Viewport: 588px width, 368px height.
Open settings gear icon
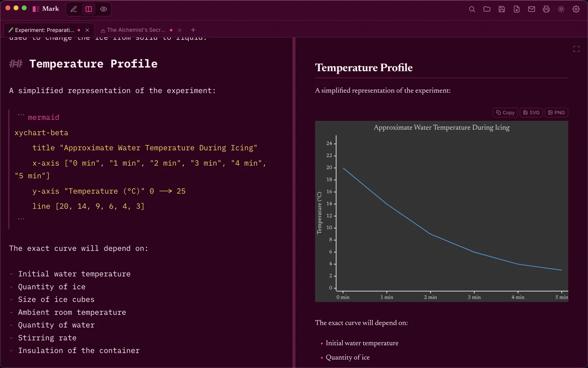coord(576,9)
